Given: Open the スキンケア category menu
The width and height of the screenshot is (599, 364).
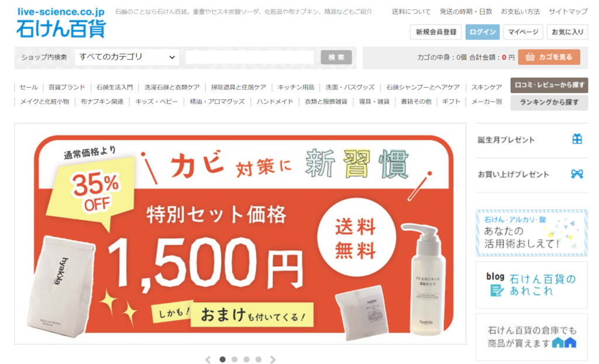Looking at the screenshot, I should pos(486,88).
